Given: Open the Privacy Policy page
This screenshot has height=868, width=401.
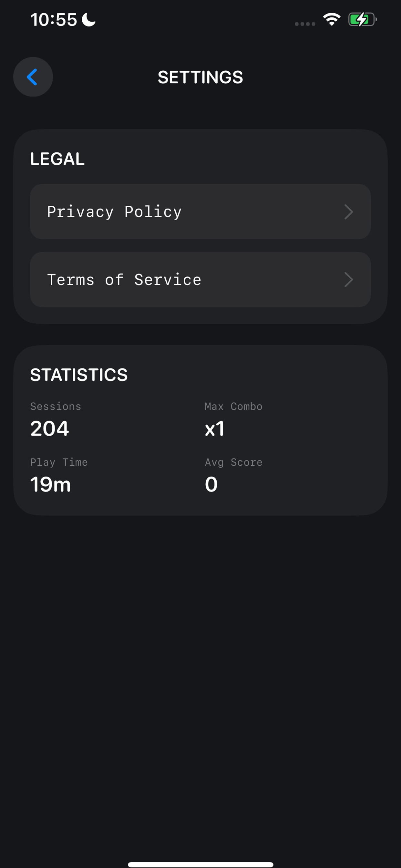Looking at the screenshot, I should [115, 212].
